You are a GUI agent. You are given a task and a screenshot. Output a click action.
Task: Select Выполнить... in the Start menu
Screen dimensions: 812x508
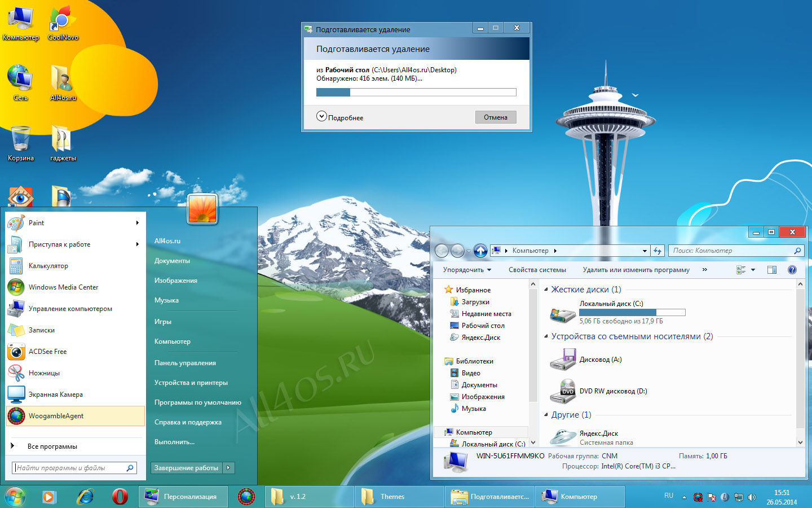pos(174,442)
